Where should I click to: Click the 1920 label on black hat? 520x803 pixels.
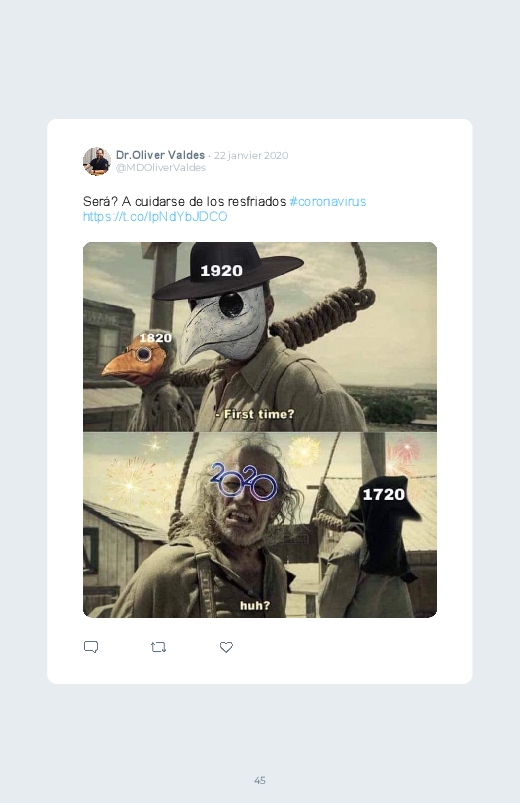[221, 270]
